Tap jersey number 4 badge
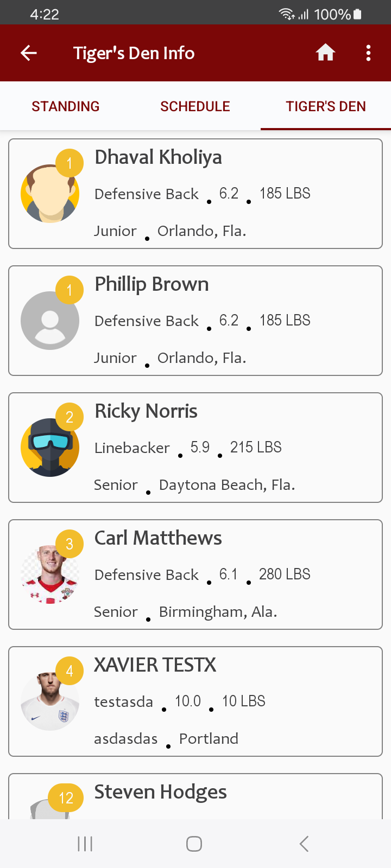 pyautogui.click(x=70, y=671)
